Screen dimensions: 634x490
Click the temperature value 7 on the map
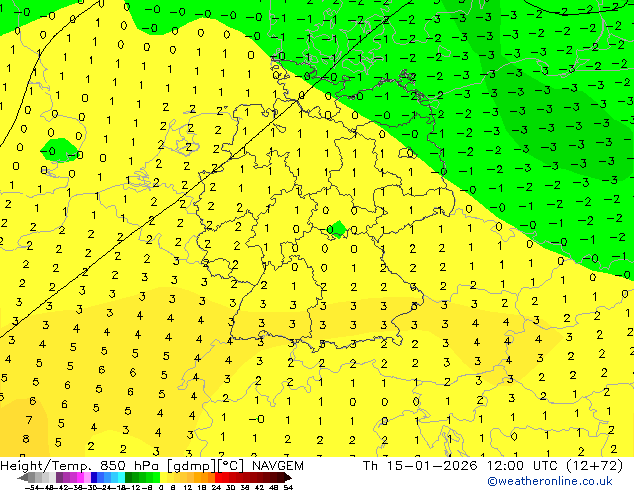click(29, 420)
